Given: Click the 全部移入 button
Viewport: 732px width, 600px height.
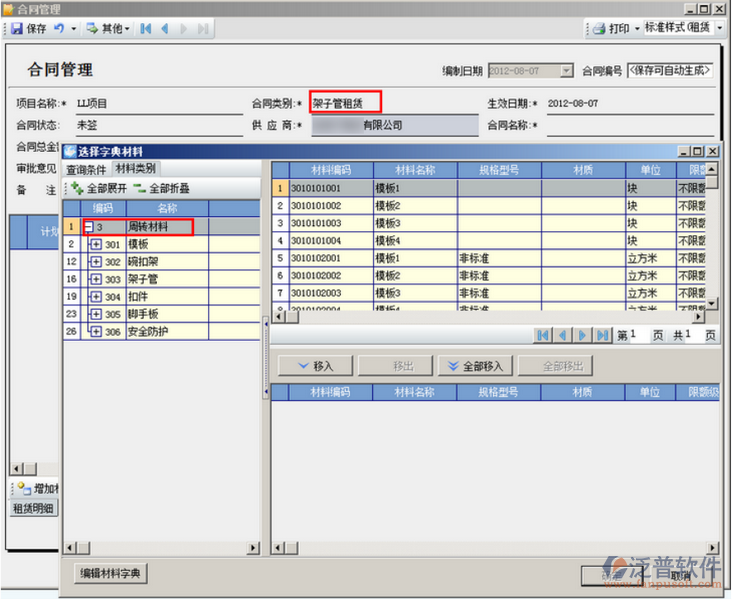Looking at the screenshot, I should [476, 366].
